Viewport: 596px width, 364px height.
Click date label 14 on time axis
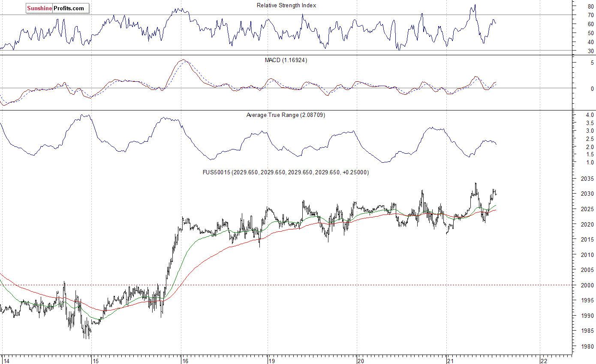tap(6, 361)
